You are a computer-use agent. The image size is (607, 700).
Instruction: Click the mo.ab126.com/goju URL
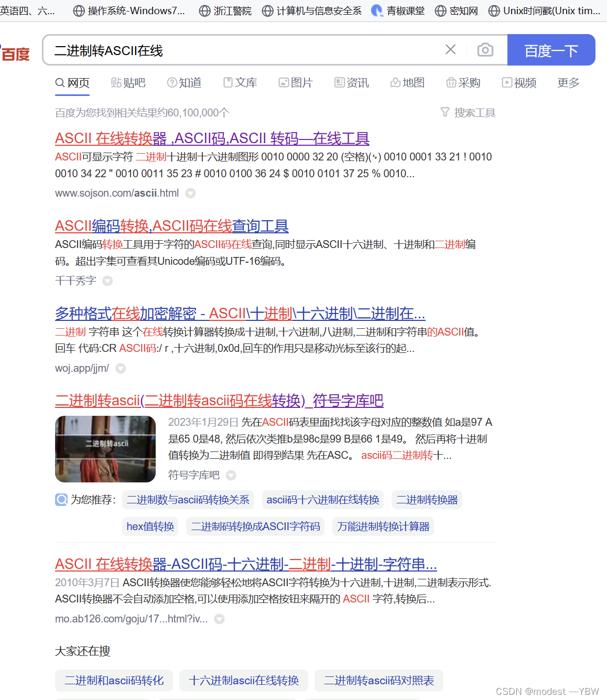point(131,619)
